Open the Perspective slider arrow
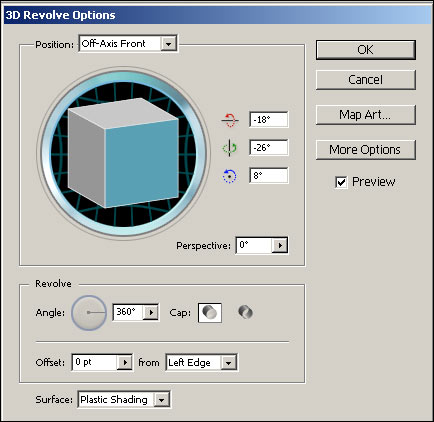The height and width of the screenshot is (422, 434). [280, 246]
